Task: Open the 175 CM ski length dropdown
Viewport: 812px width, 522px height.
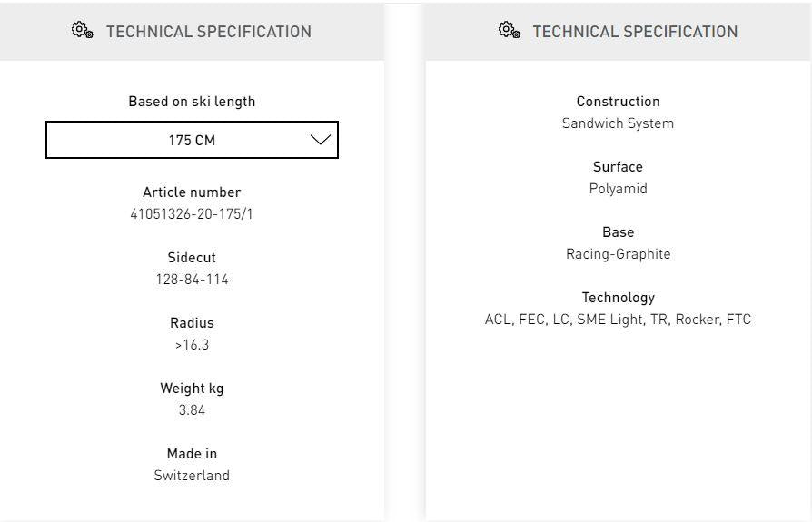Action: pyautogui.click(x=192, y=140)
